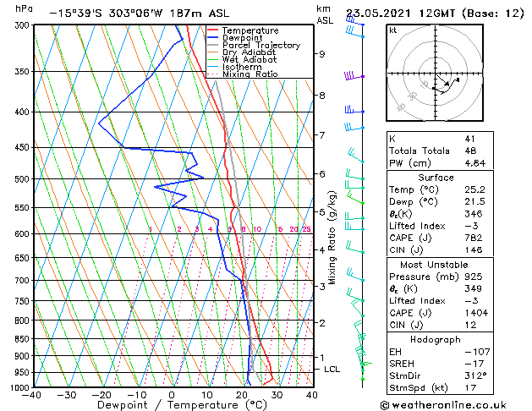Click the Most Unstable section heading
This screenshot has height=411, width=532.
[x=434, y=265]
